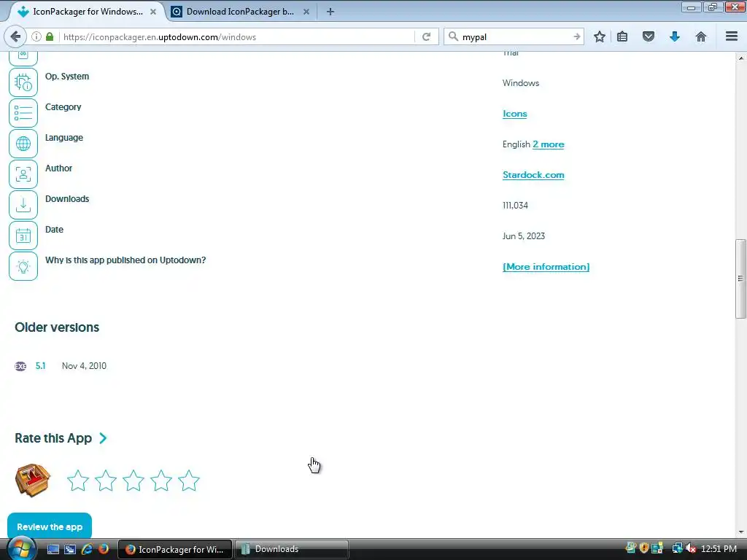Click the page vertical scrollbar thumb
Viewport: 747px width, 560px height.
(740, 279)
